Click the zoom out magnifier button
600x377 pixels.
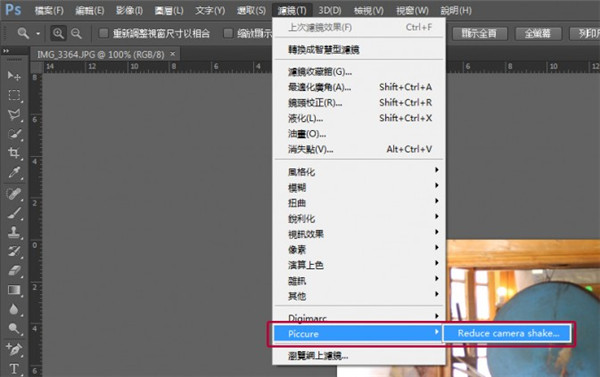(77, 34)
